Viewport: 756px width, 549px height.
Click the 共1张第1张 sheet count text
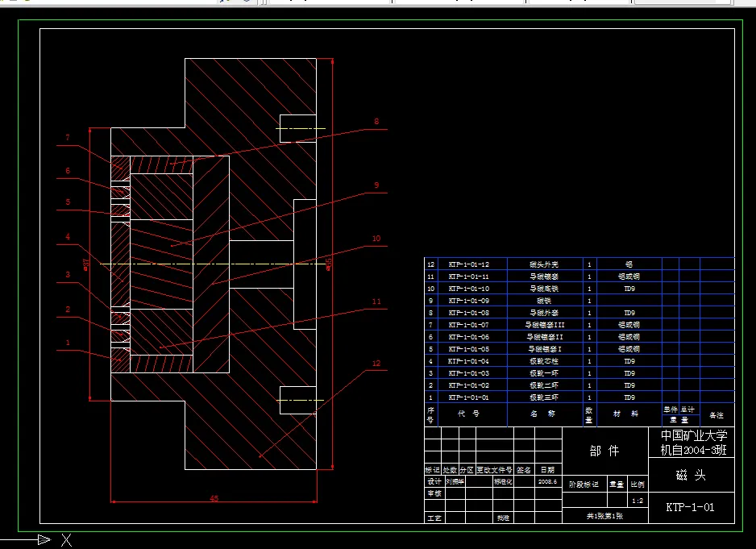coord(604,516)
